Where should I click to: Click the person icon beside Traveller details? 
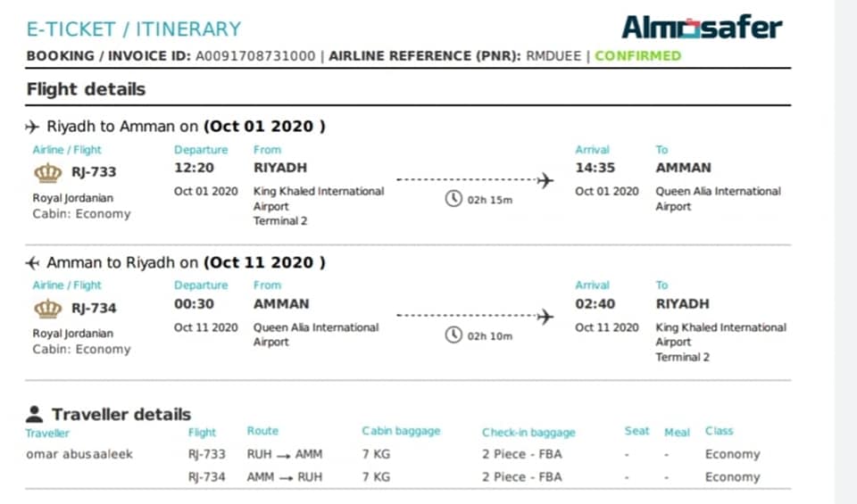point(34,414)
